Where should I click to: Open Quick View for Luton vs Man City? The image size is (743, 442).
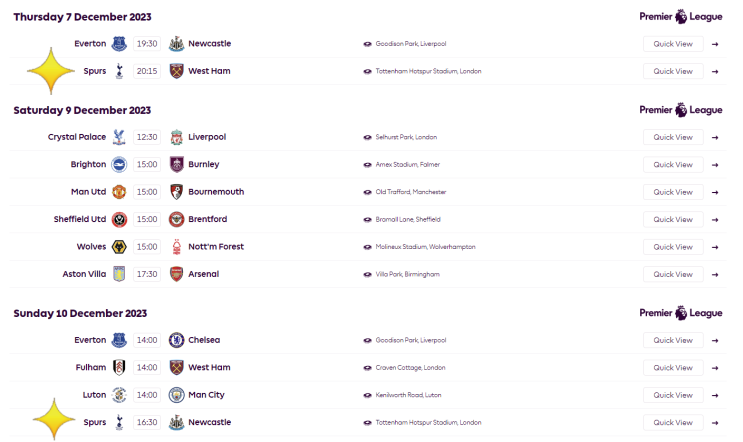coord(673,395)
